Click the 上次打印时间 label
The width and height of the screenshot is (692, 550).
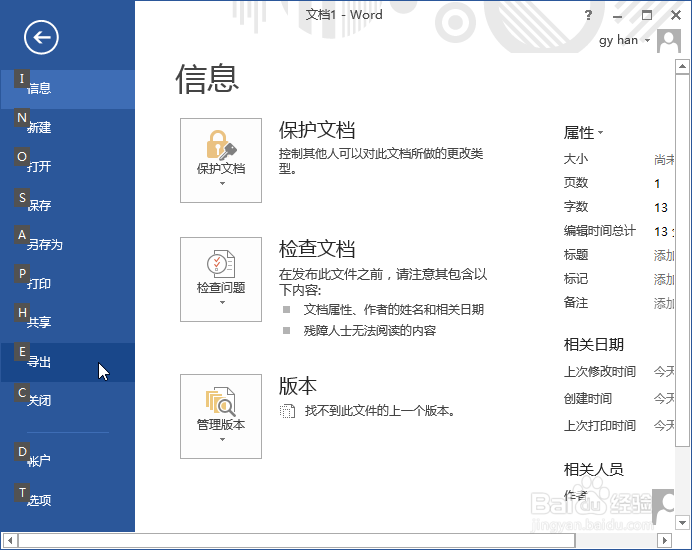point(599,426)
